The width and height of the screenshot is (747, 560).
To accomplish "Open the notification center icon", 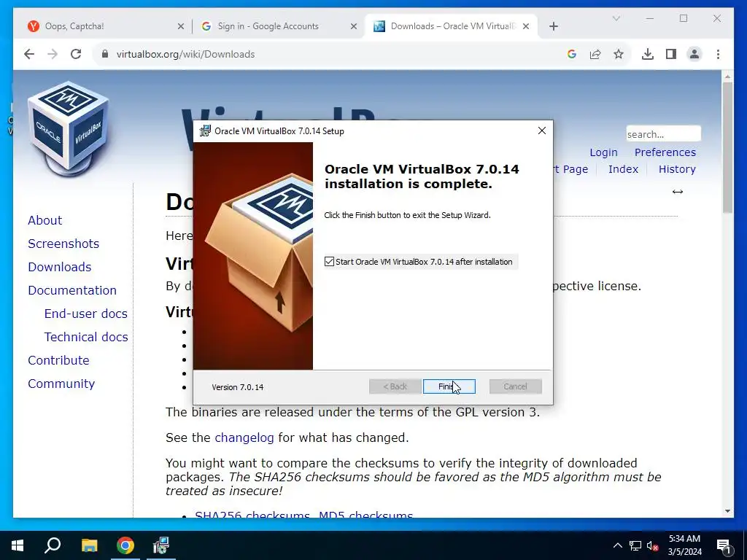I will pos(724,545).
